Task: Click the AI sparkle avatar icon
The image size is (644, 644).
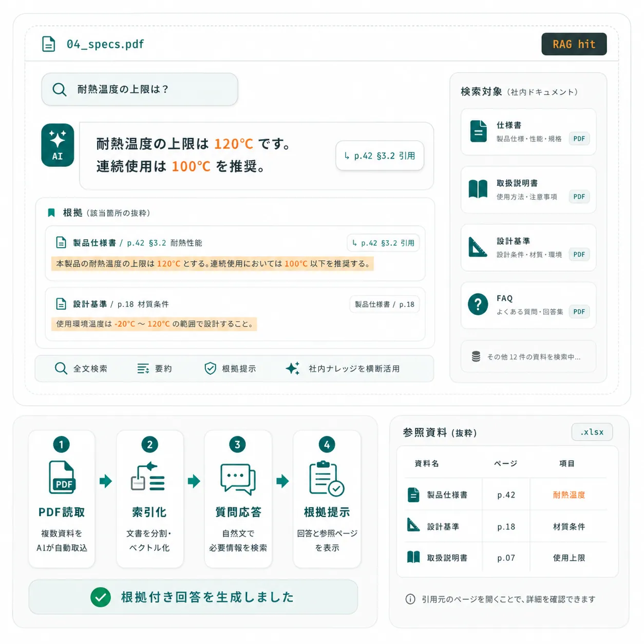Action: pyautogui.click(x=58, y=145)
